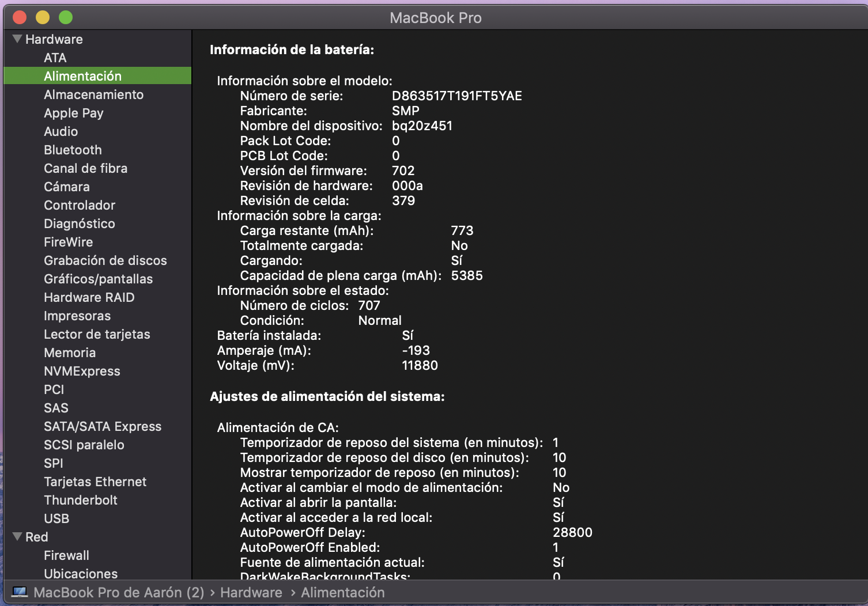Click the computer icon in path bar

[x=20, y=592]
